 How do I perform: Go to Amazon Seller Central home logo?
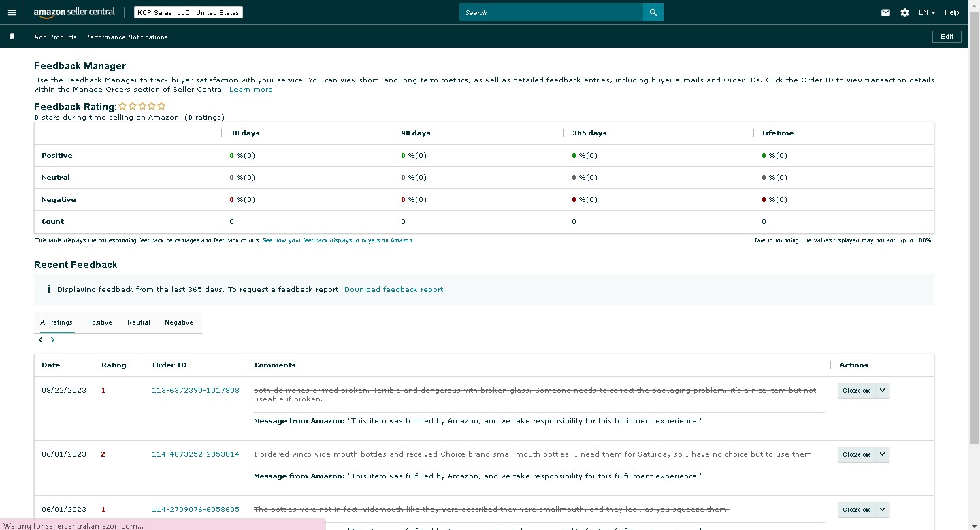(x=74, y=12)
